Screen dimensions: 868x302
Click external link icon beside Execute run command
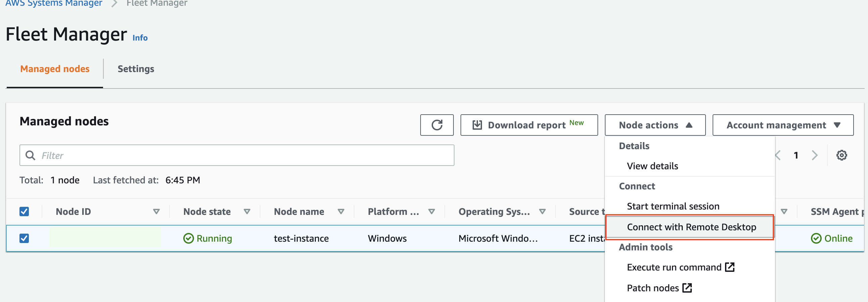pos(730,267)
